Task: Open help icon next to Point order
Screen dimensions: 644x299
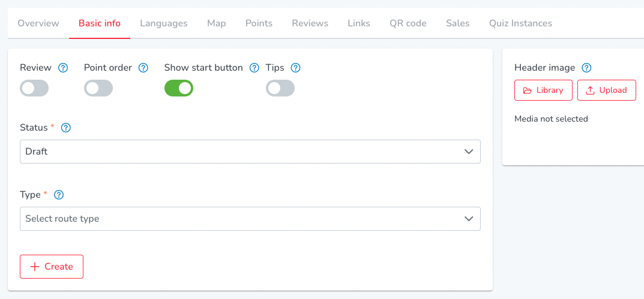Action: [x=143, y=68]
